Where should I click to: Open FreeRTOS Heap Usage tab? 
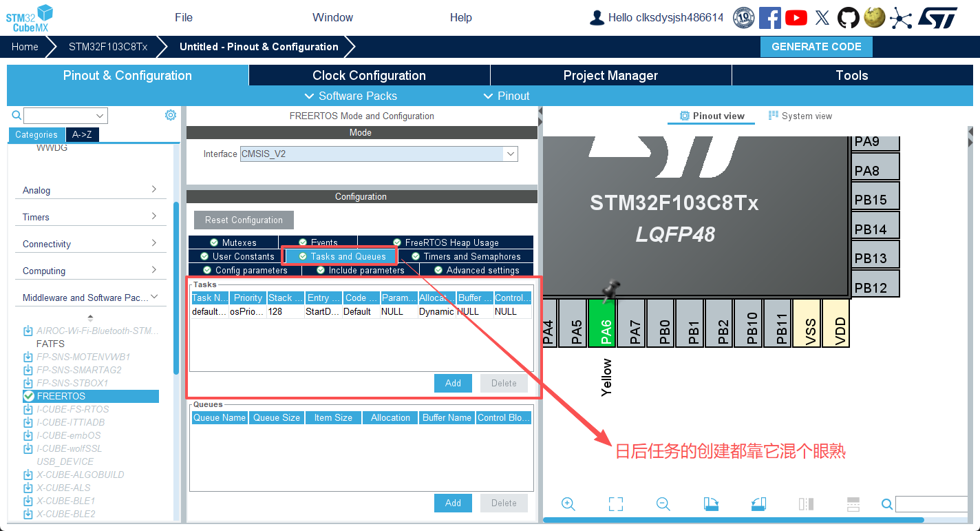pos(445,242)
